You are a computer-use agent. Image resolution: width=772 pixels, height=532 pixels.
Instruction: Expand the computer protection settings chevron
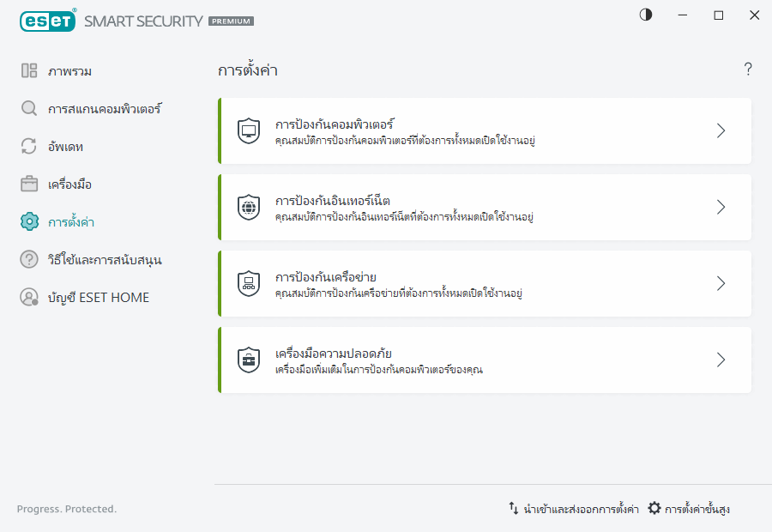[x=721, y=130]
